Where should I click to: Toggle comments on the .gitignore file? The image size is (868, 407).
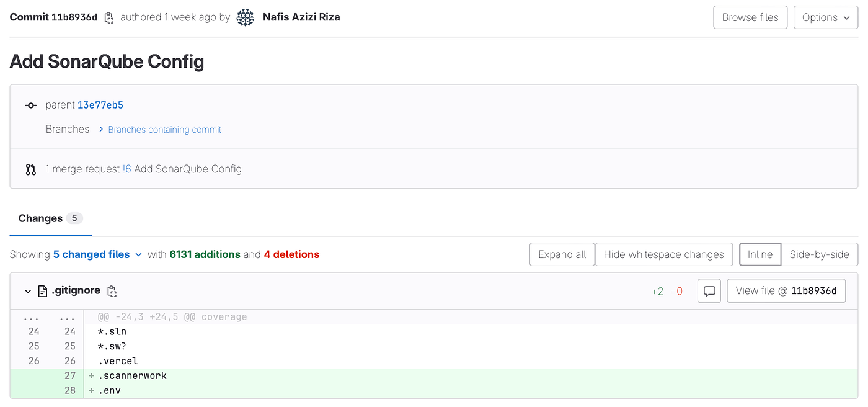click(x=709, y=290)
